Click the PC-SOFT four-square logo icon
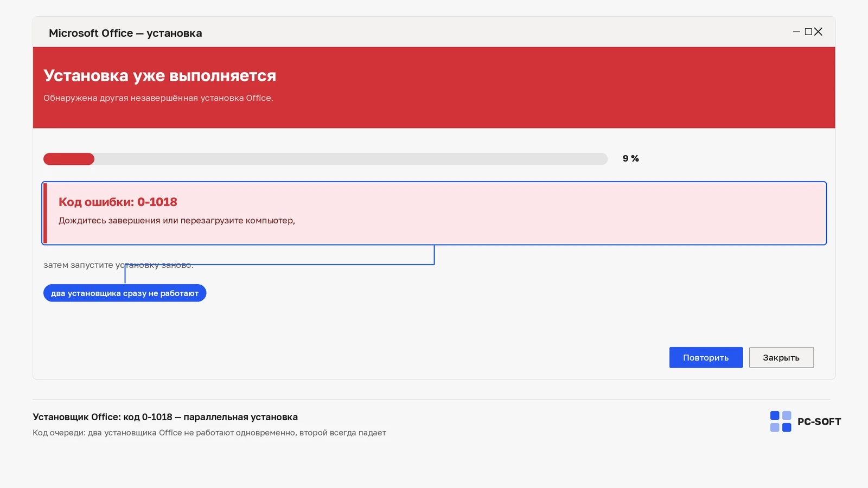 [781, 421]
